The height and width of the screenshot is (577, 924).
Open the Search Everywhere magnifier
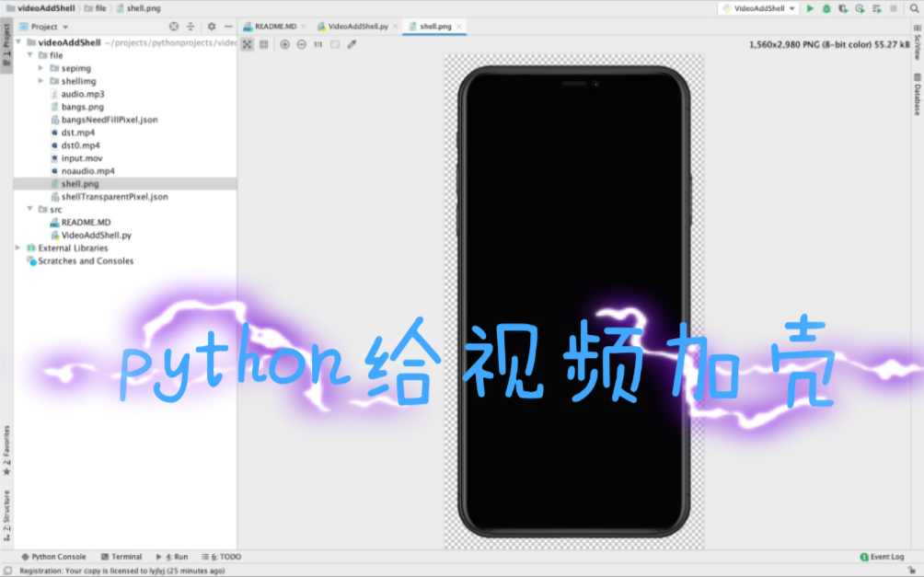coord(914,8)
